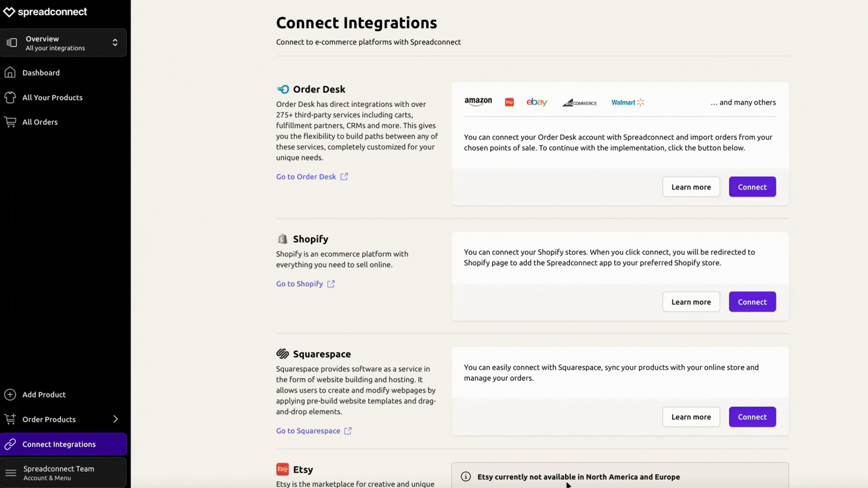Click the Add Product plus icon
The image size is (868, 488).
[10, 394]
